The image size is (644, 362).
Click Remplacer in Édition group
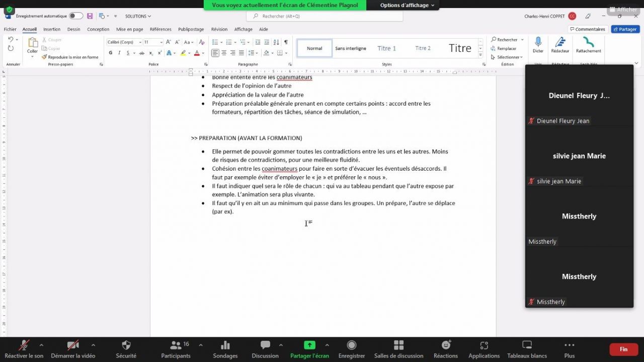click(504, 49)
